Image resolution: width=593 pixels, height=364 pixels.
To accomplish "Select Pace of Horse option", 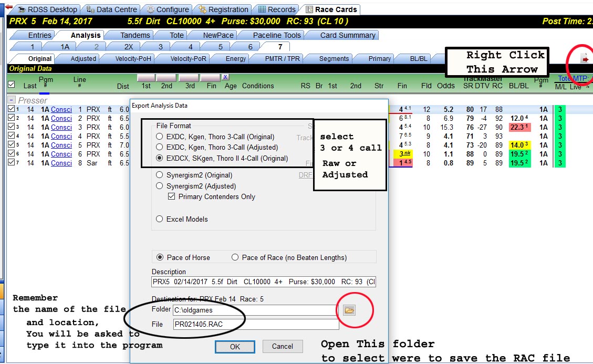I will (160, 257).
